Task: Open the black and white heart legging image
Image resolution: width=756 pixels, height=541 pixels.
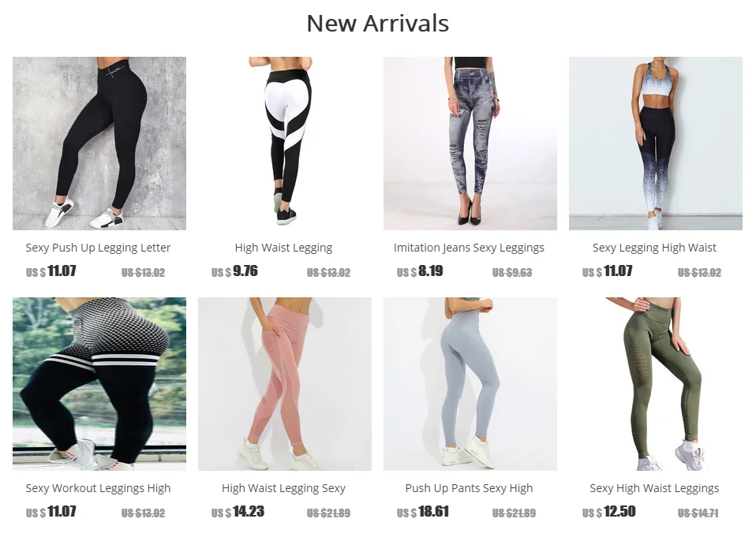Action: 284,143
